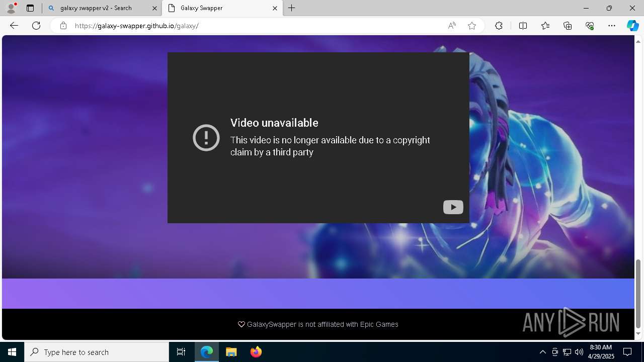Image resolution: width=644 pixels, height=362 pixels.
Task: Open the Extensions puzzle icon
Action: (499, 26)
